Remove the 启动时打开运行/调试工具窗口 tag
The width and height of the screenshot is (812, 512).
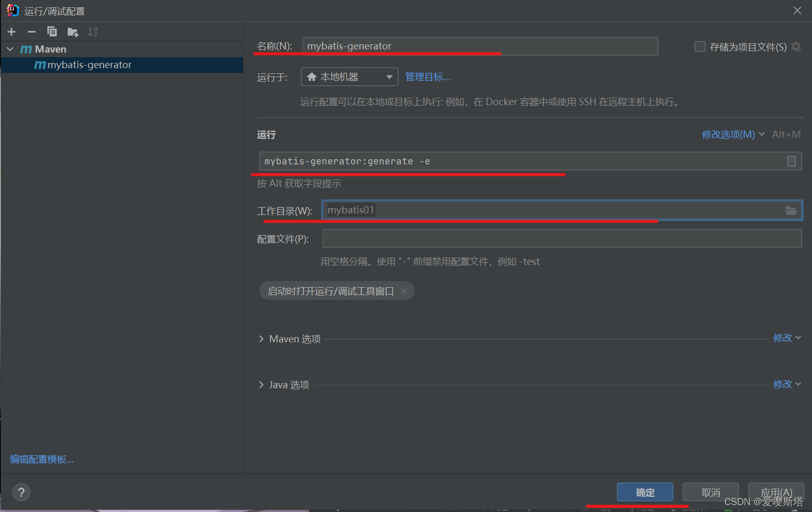(x=404, y=291)
